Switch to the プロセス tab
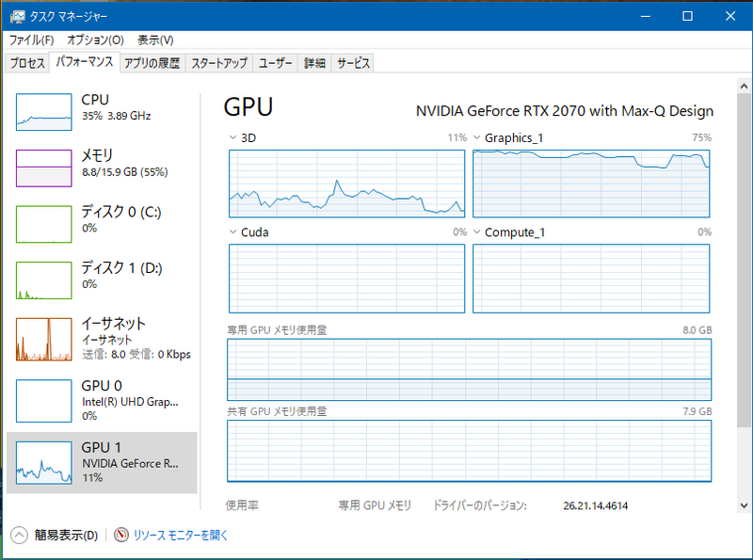This screenshot has height=560, width=753. click(27, 63)
